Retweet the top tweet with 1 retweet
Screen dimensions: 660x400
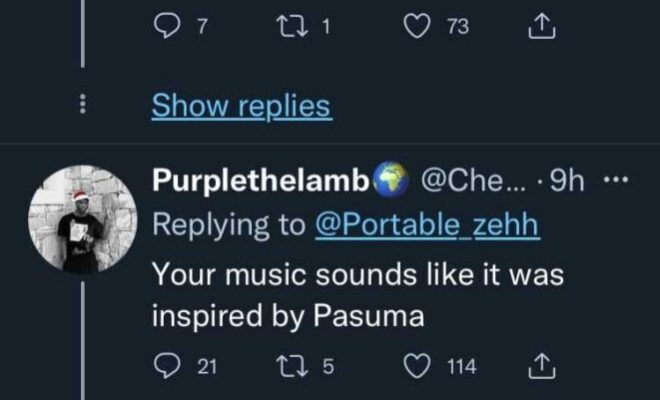pyautogui.click(x=293, y=28)
